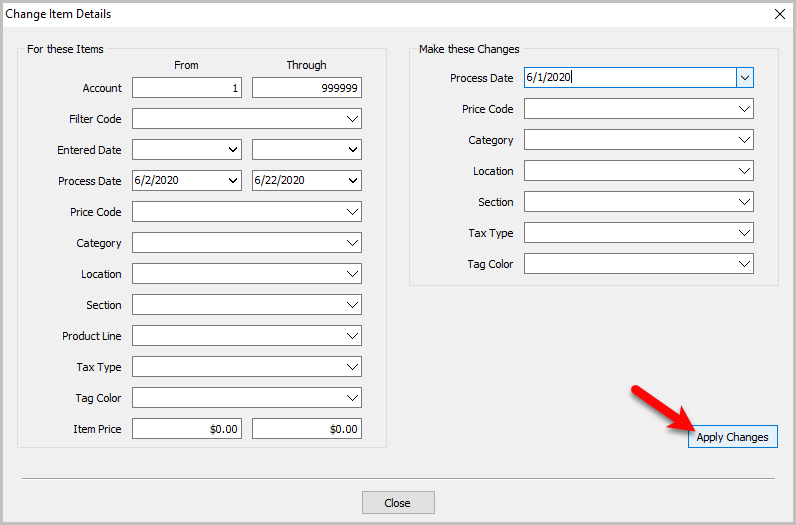Open the Category dropdown under Make these Changes
The image size is (796, 525).
click(639, 140)
